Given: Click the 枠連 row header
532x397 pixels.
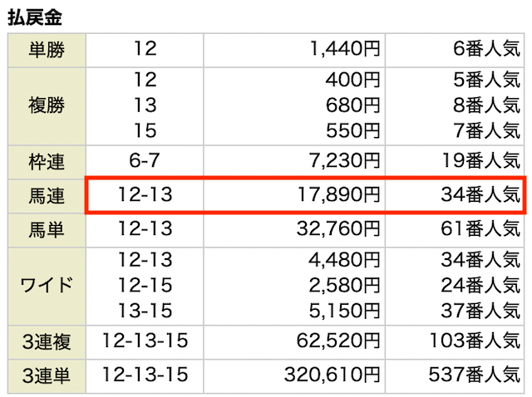Looking at the screenshot, I should click(x=46, y=164).
